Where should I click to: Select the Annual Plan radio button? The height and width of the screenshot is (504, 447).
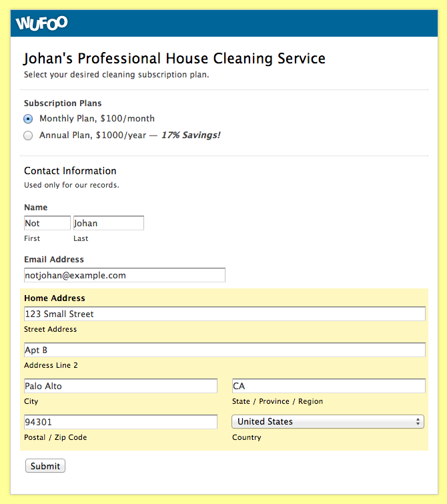[x=28, y=136]
